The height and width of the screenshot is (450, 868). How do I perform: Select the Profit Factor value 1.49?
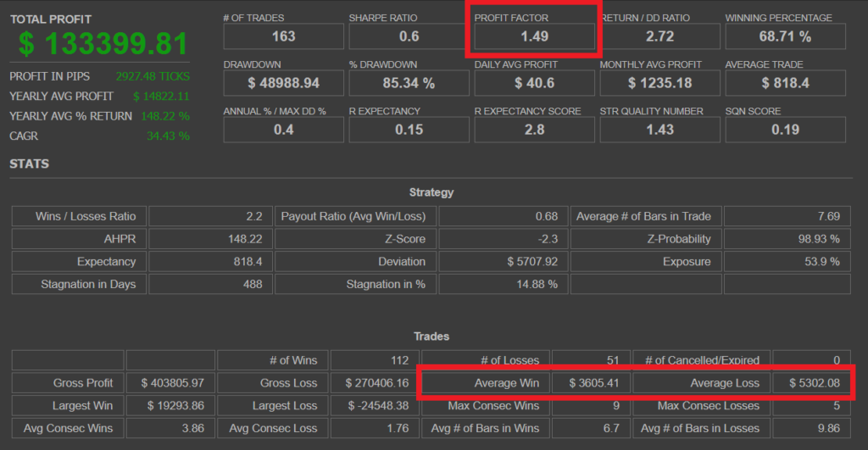coord(534,36)
